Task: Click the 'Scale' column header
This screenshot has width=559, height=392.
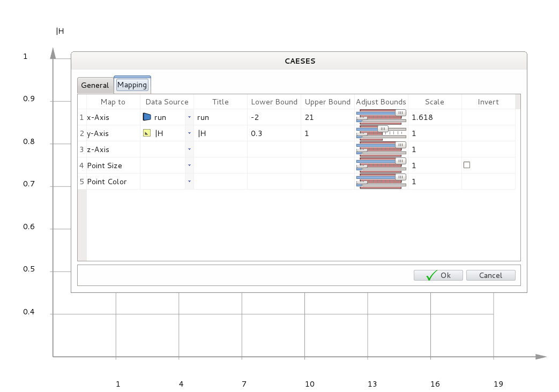Action: (435, 102)
